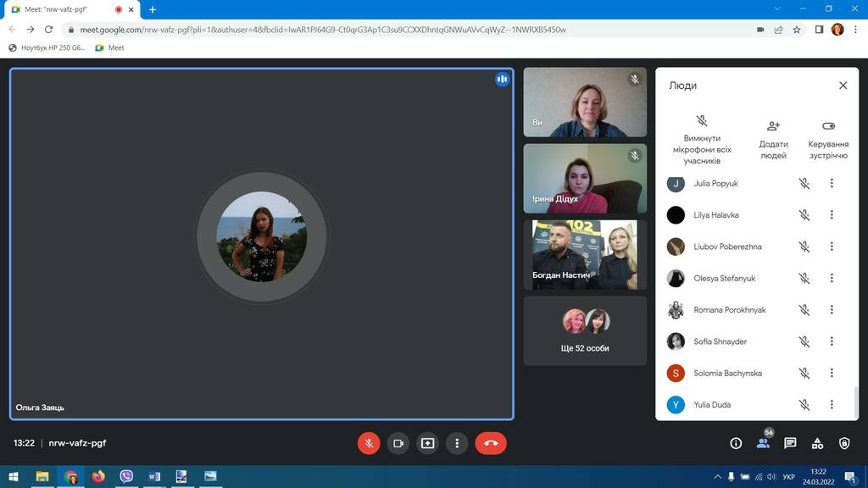Open host controls shield icon
Viewport: 868px width, 488px height.
tap(844, 443)
